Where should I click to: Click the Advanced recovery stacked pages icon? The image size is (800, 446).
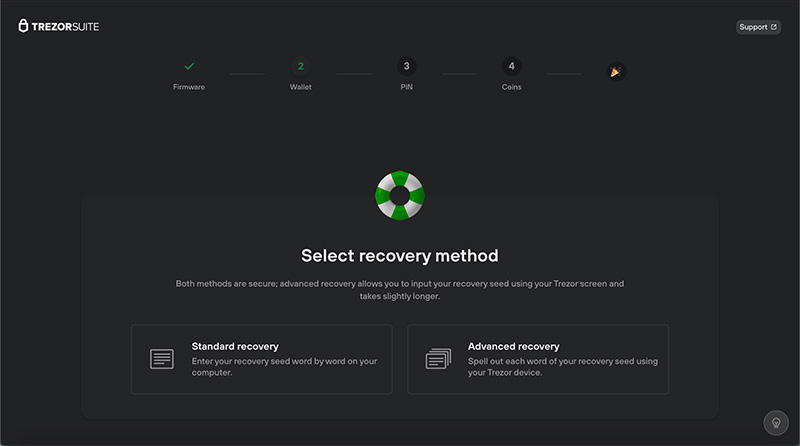438,359
